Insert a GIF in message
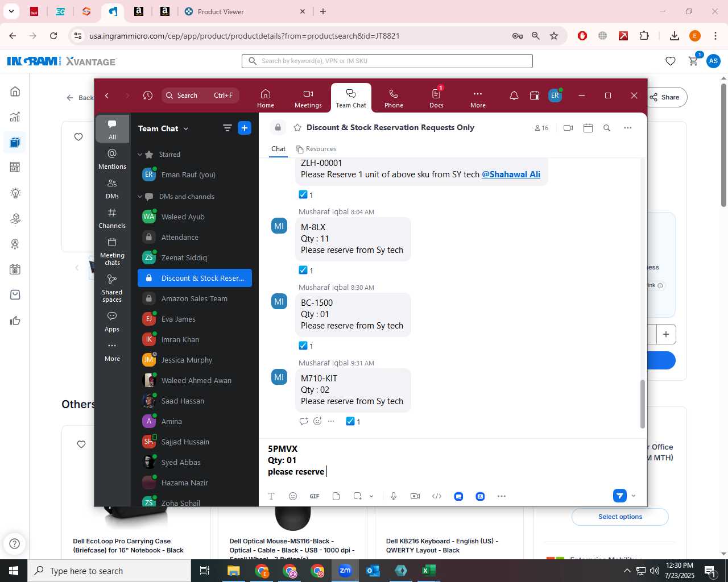The width and height of the screenshot is (728, 582). (x=315, y=496)
